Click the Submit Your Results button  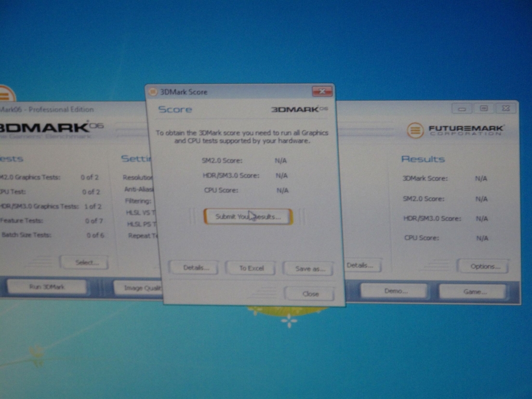[248, 217]
